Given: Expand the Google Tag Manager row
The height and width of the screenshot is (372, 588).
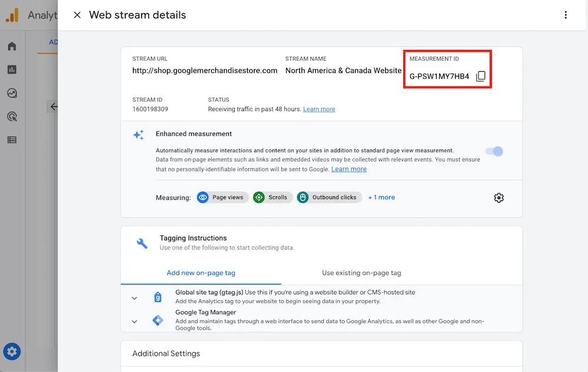Looking at the screenshot, I should pyautogui.click(x=135, y=321).
